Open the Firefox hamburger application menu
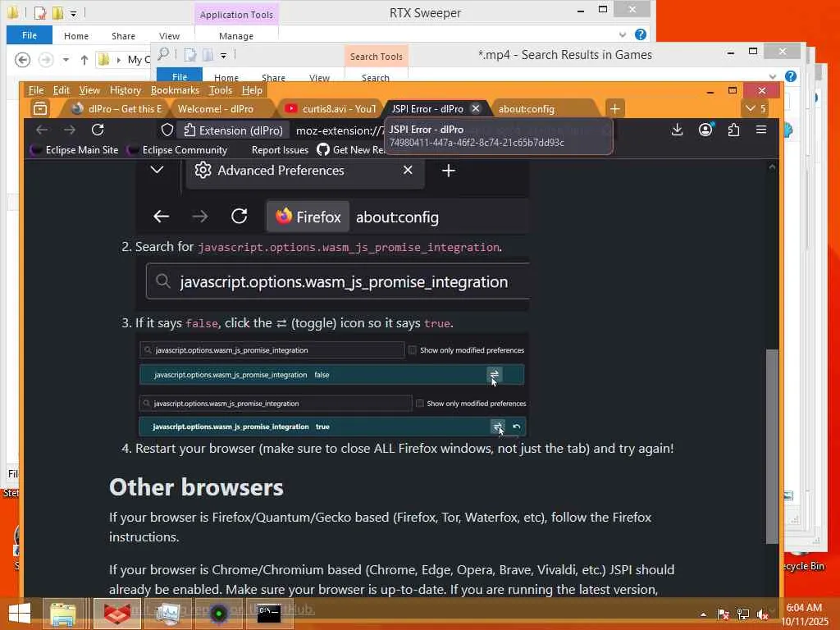Screen dimensions: 840x630 point(761,130)
